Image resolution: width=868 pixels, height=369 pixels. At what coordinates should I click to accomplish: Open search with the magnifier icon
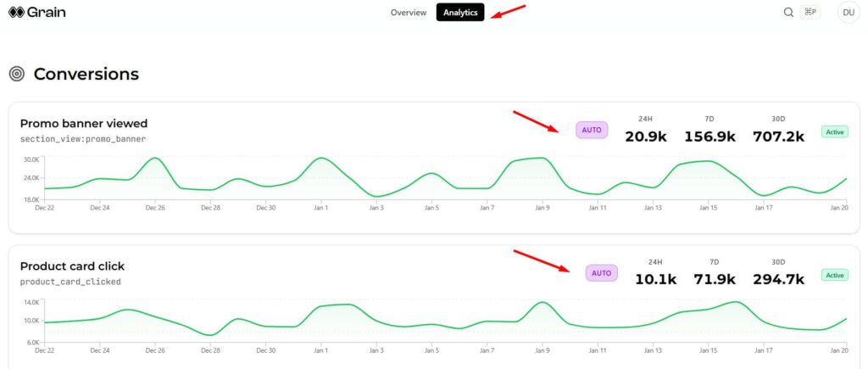pos(788,12)
